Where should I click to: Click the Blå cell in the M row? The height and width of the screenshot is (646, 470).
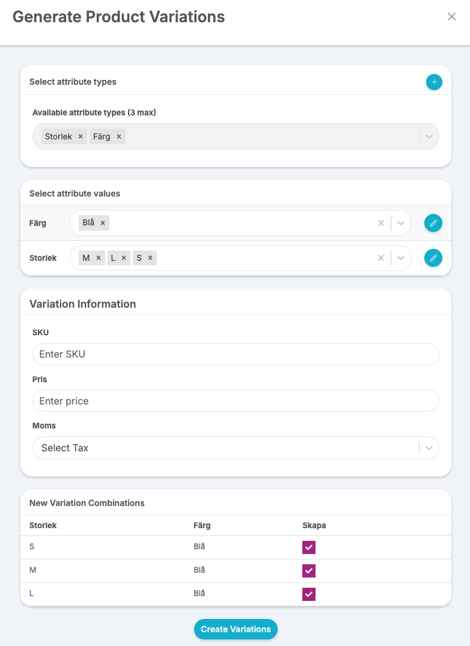click(199, 570)
